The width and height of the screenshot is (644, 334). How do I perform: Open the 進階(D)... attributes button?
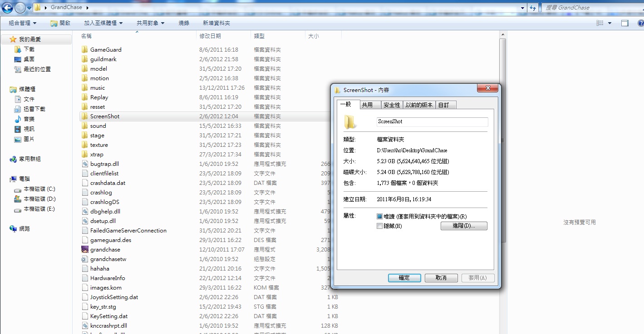click(x=464, y=226)
